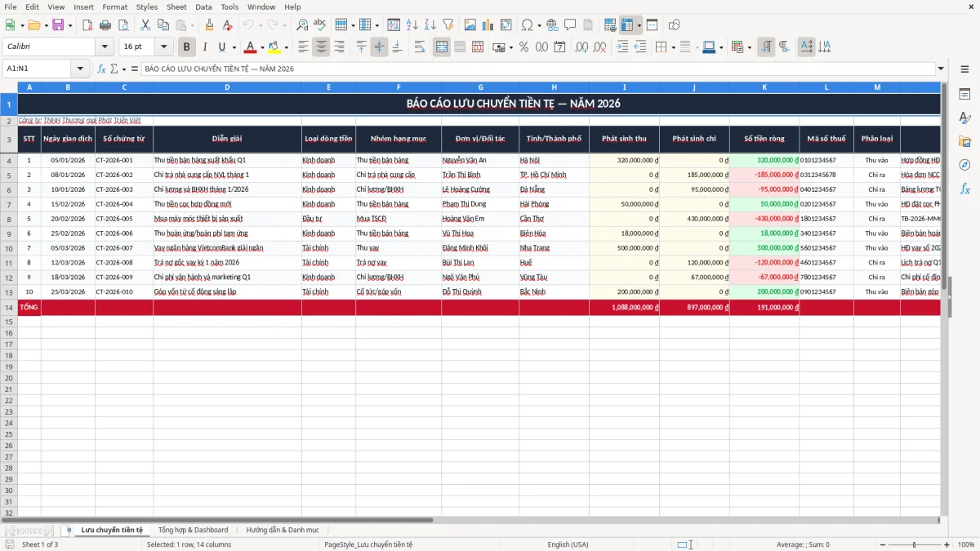Open the Format menu
Screen dimensions: 980x551
click(x=115, y=7)
